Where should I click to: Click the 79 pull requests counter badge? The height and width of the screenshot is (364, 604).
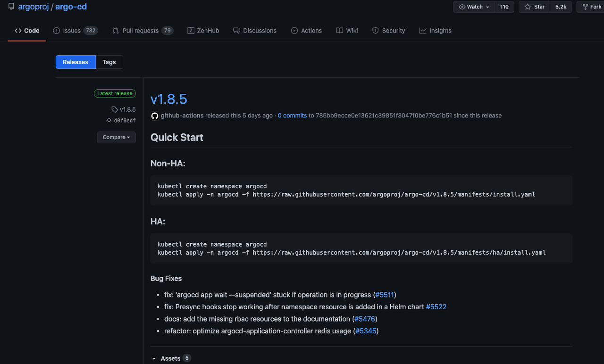[167, 31]
